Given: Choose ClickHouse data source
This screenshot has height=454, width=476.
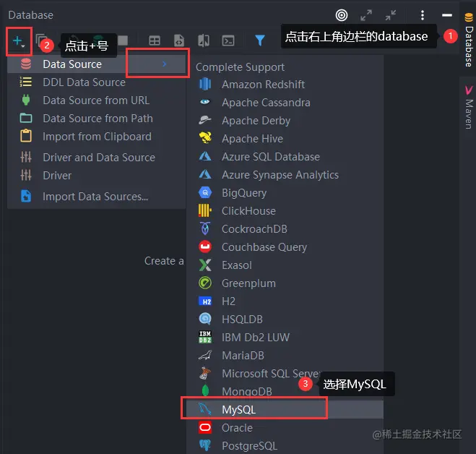Looking at the screenshot, I should [285, 211].
